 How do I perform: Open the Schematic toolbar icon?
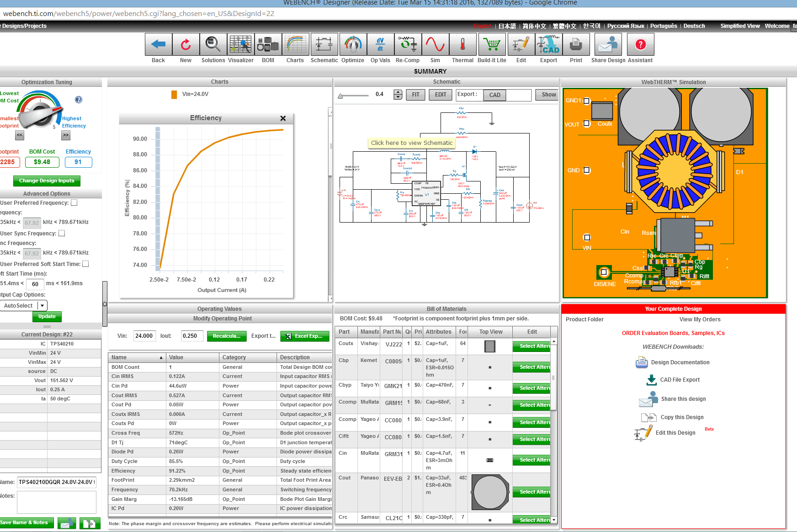(x=324, y=45)
